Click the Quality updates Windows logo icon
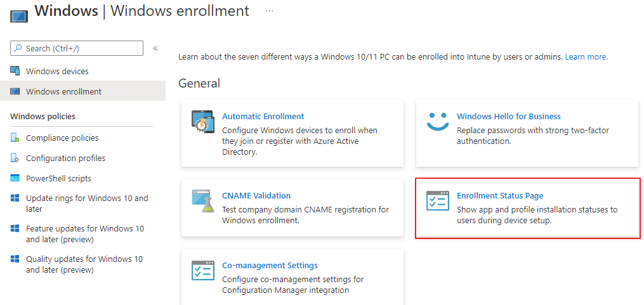The width and height of the screenshot is (644, 305). pyautogui.click(x=15, y=259)
